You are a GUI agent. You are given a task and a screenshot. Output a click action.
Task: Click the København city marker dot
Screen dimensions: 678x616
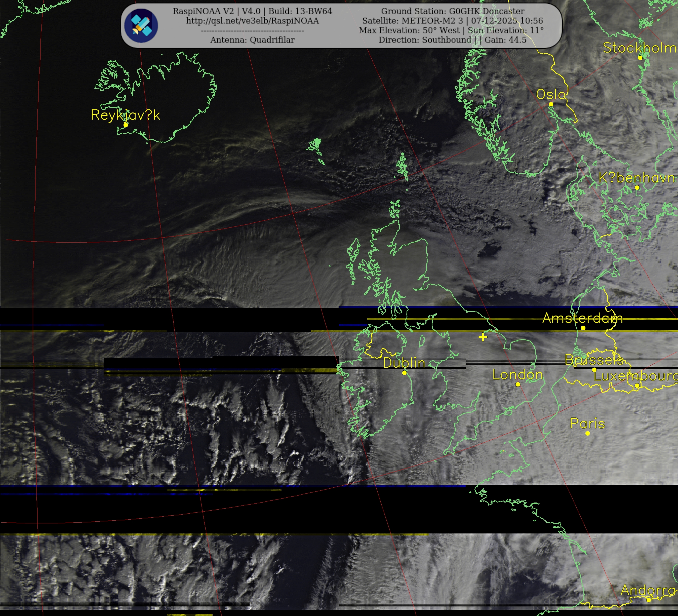coord(637,187)
